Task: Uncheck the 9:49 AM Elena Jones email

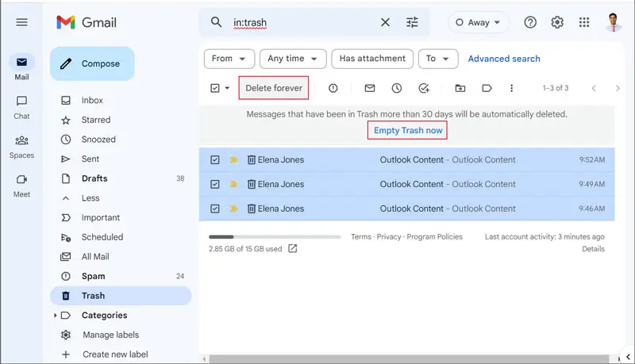Action: click(x=215, y=185)
